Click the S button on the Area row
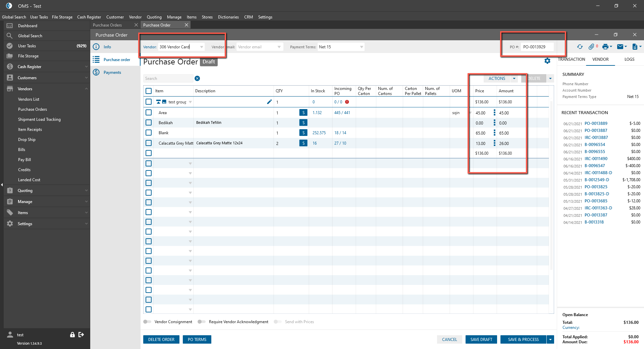The width and height of the screenshot is (644, 349). pos(303,113)
